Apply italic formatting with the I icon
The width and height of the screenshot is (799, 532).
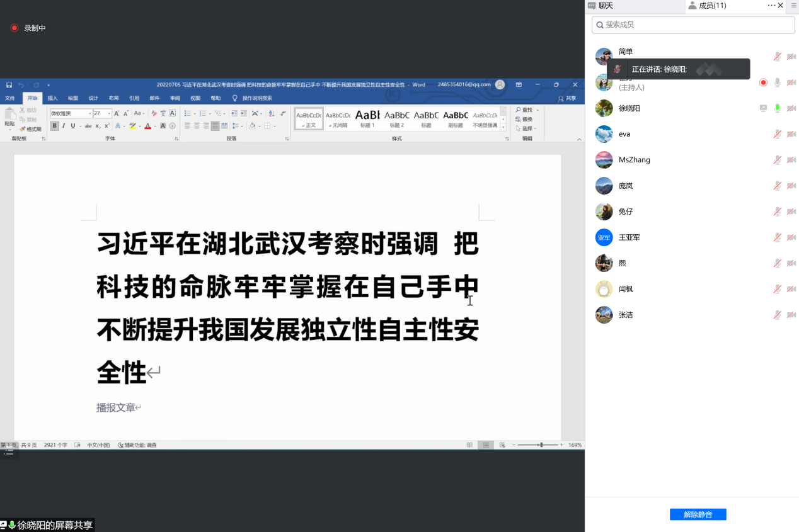64,126
